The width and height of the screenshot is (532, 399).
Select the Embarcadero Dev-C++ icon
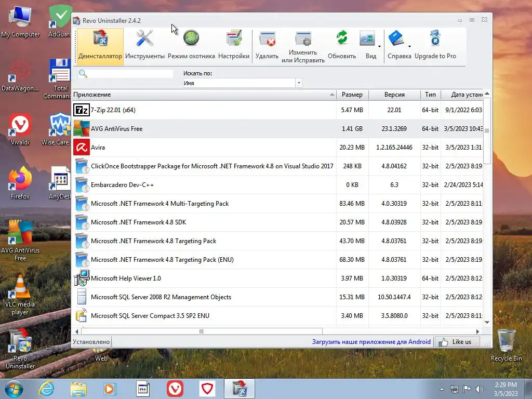82,184
